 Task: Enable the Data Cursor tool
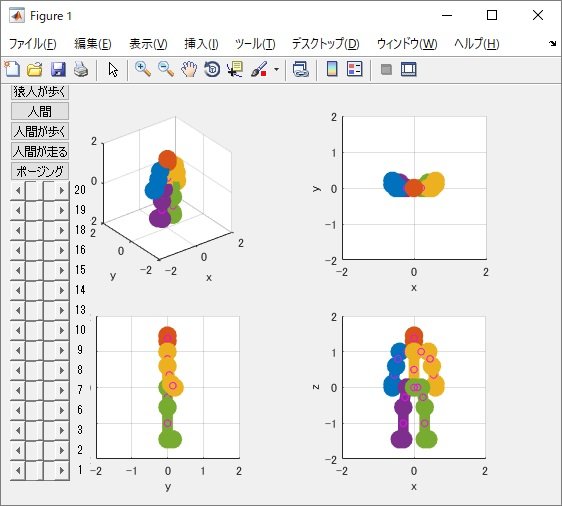point(235,69)
